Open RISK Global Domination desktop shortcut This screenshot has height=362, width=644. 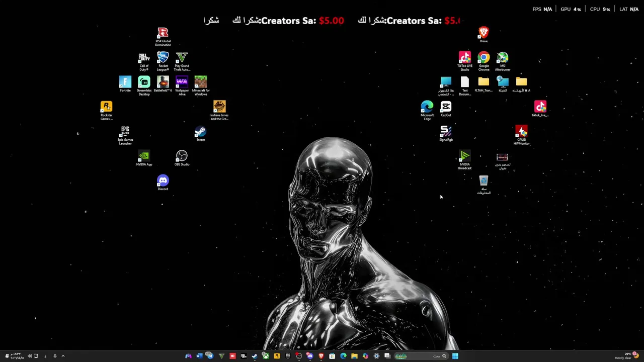[x=163, y=37]
